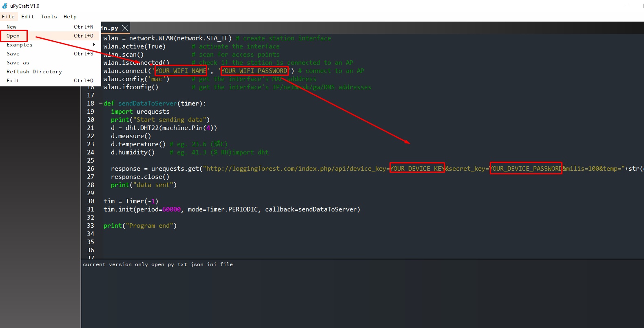
Task: Open the Edit menu
Action: tap(28, 17)
